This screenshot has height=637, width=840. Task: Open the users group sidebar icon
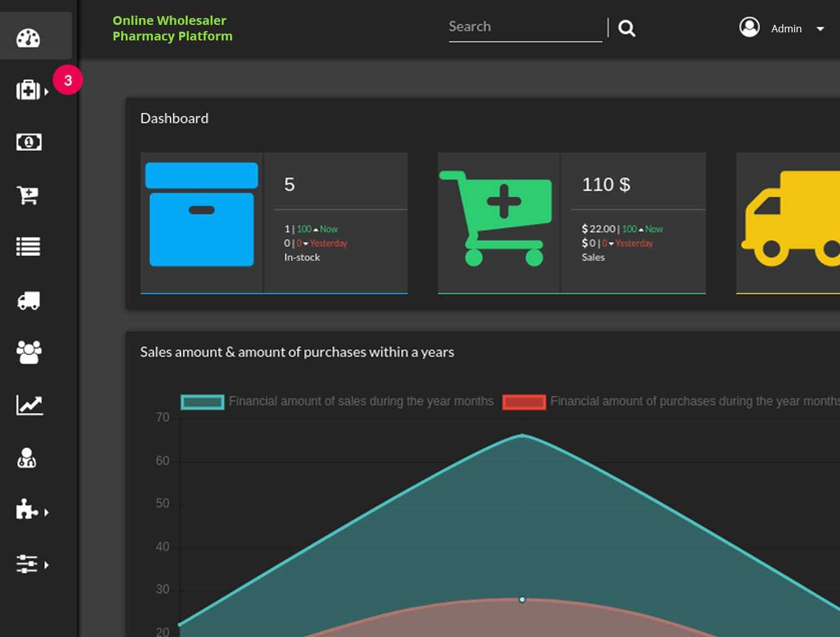click(x=29, y=352)
